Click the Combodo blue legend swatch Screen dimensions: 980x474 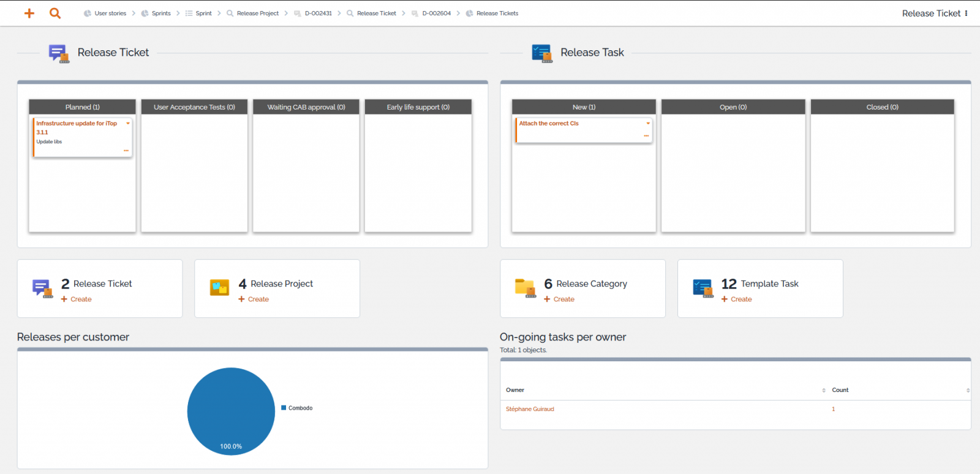[x=284, y=408]
